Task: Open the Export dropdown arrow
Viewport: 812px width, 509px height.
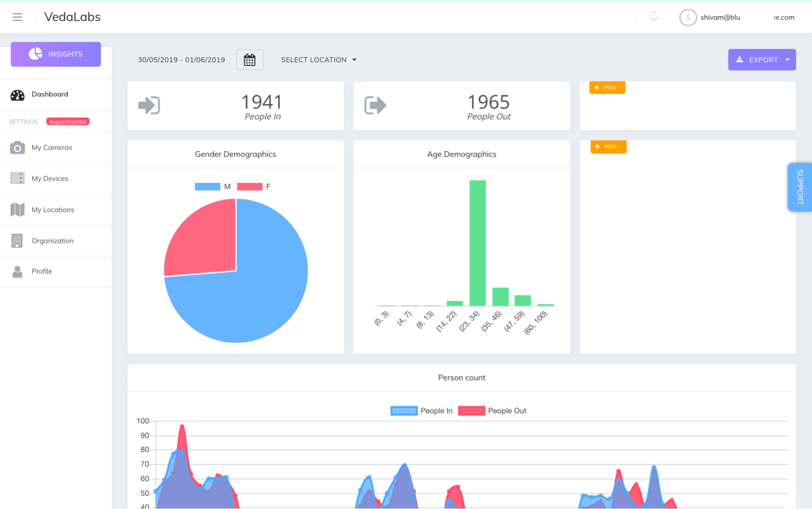Action: click(x=787, y=60)
